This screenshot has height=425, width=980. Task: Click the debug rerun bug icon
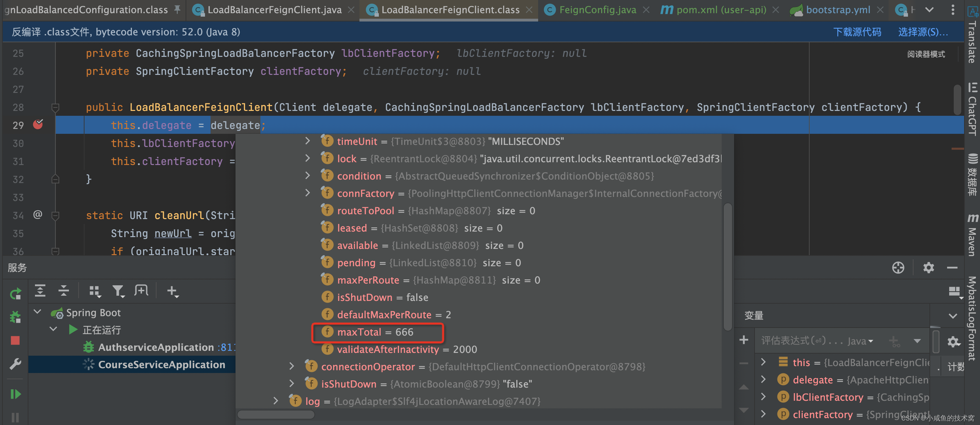[16, 317]
